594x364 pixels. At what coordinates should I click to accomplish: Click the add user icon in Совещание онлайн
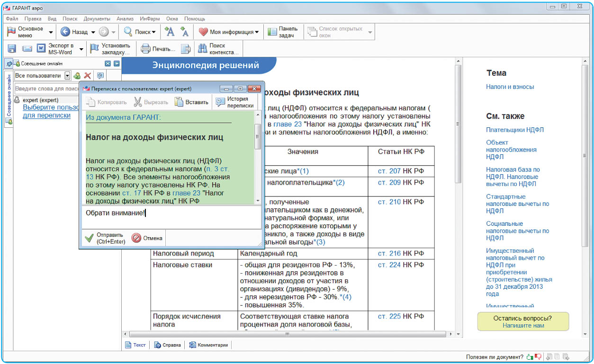pos(77,76)
